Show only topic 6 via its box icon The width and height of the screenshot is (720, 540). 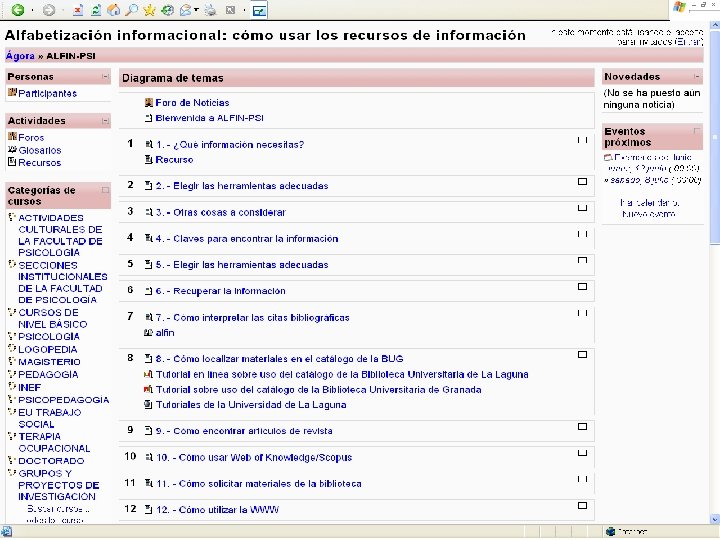click(582, 287)
